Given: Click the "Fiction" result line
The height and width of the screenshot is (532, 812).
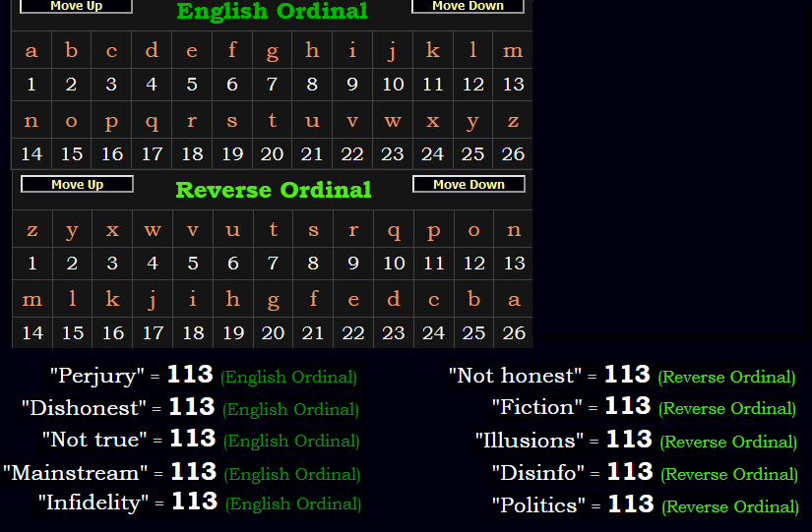Looking at the screenshot, I should 645,407.
